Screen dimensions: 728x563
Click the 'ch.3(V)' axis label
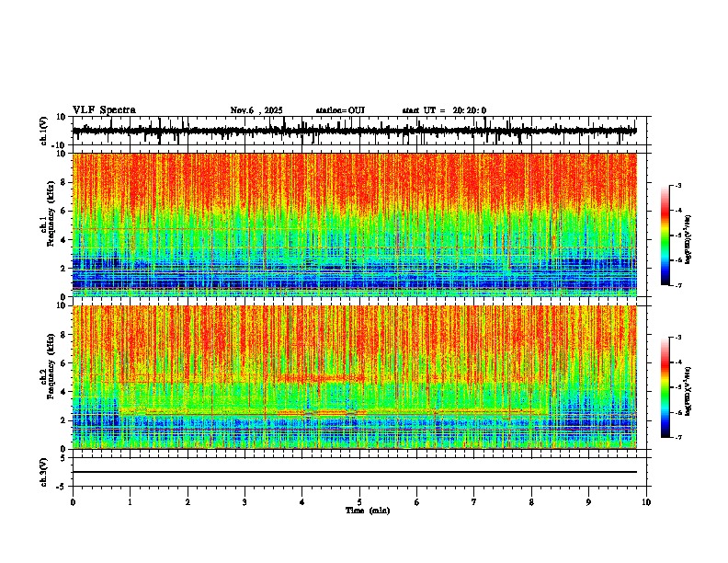pyautogui.click(x=44, y=473)
